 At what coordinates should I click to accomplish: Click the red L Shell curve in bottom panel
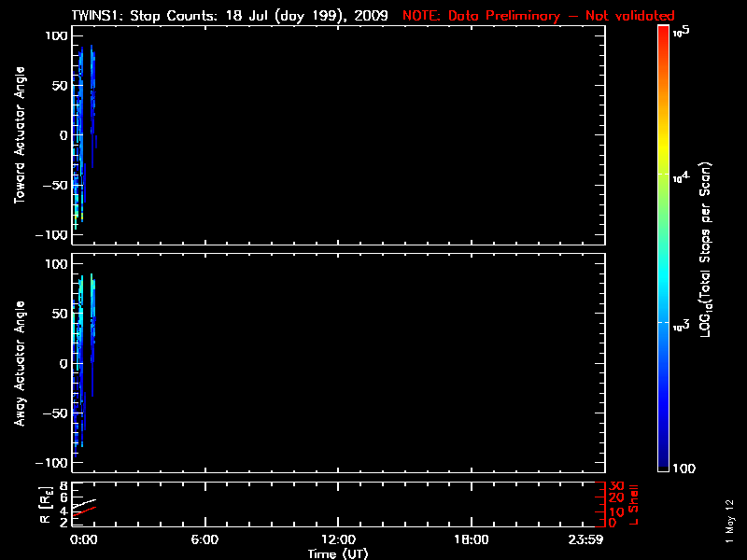(x=84, y=511)
